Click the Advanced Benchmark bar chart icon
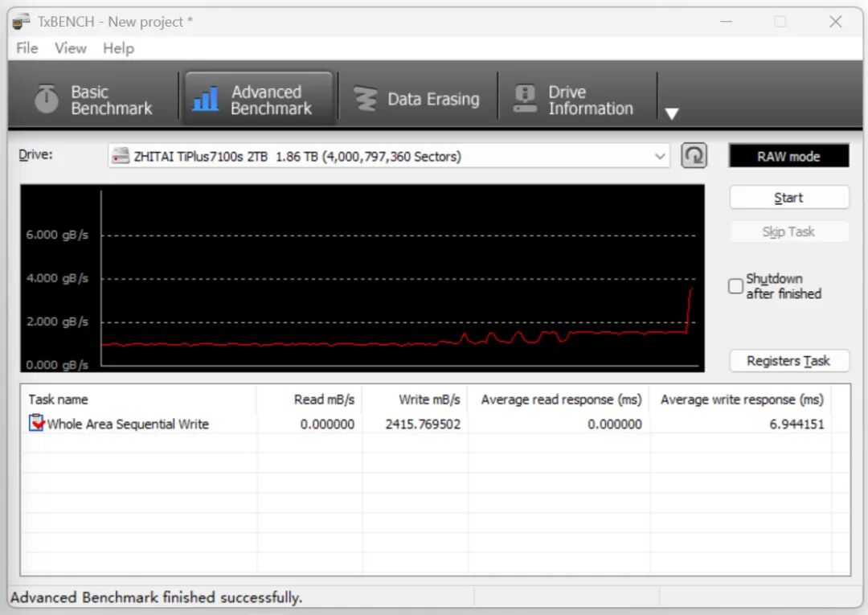Image resolution: width=868 pixels, height=615 pixels. click(206, 100)
